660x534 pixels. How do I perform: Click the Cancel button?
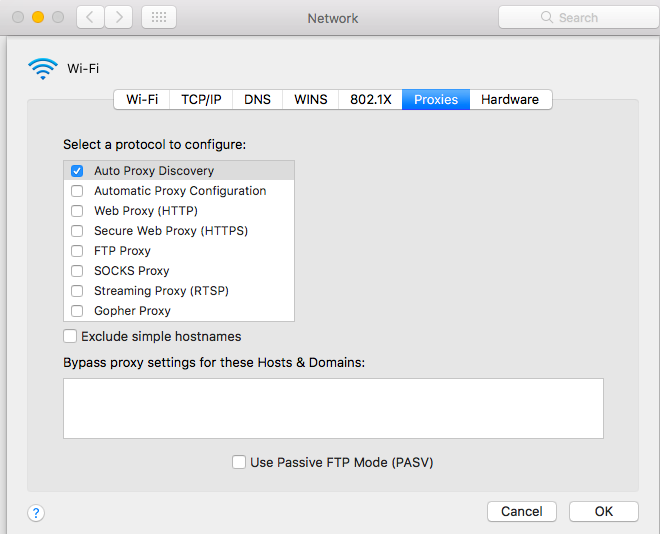pos(521,511)
